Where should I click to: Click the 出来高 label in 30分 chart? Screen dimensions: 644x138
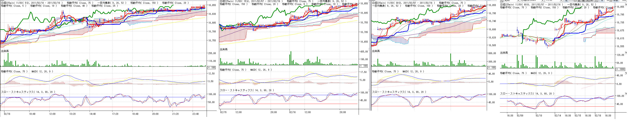376,51
